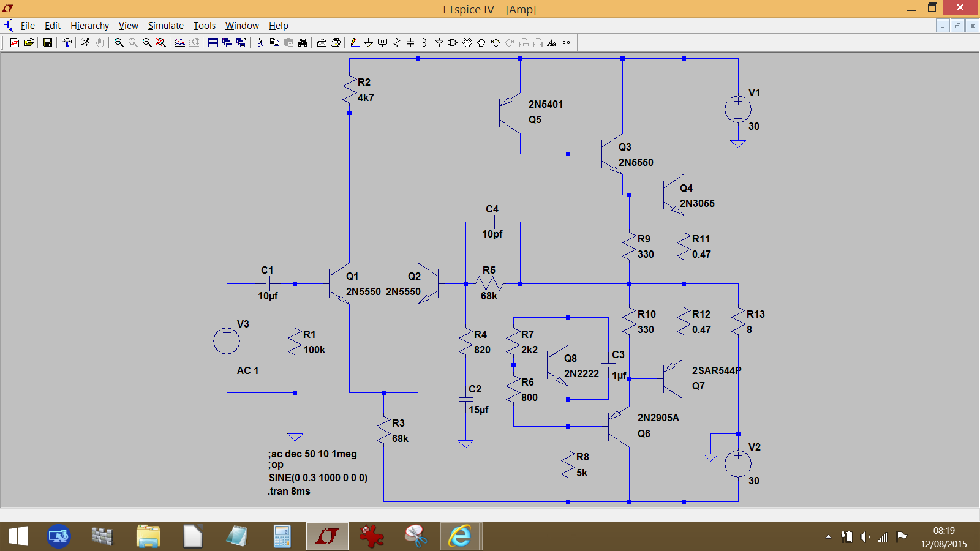The width and height of the screenshot is (980, 551).
Task: Click the Zoom to Fit icon
Action: [x=161, y=42]
